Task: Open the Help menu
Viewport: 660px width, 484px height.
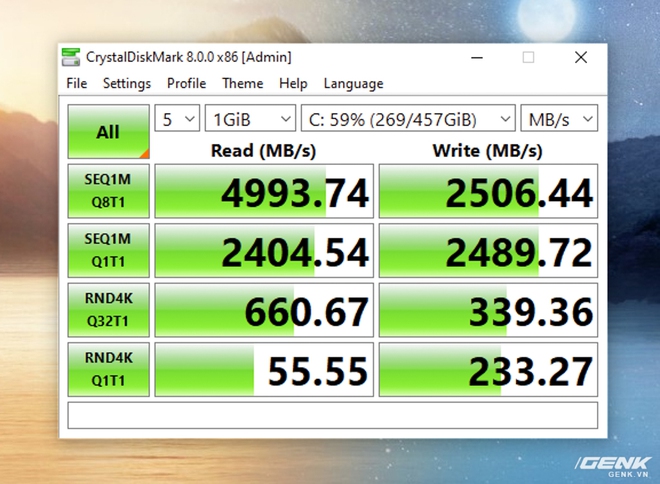Action: tap(293, 83)
